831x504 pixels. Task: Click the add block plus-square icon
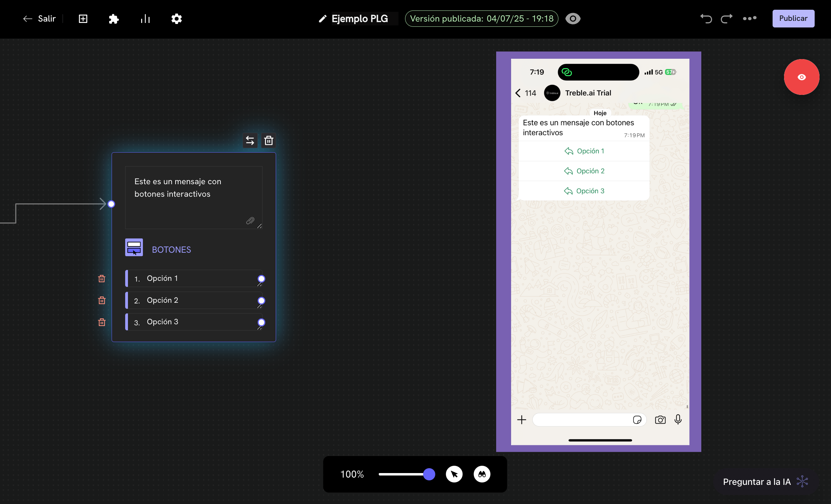pos(83,19)
